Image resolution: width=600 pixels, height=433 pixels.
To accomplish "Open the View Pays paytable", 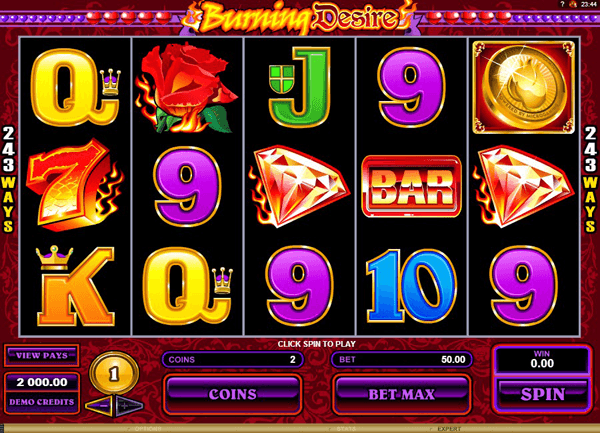I will [x=42, y=355].
